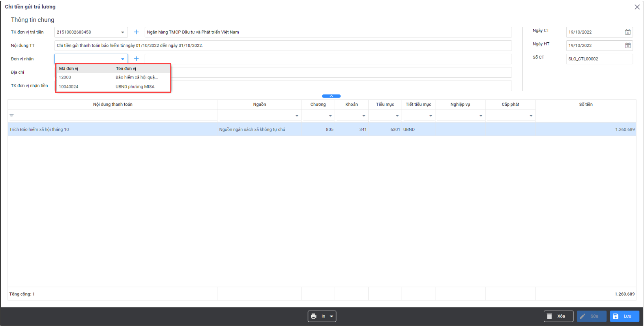Viewport: 644px width, 326px height.
Task: Open the Ngày HT calendar picker
Action: pyautogui.click(x=627, y=45)
